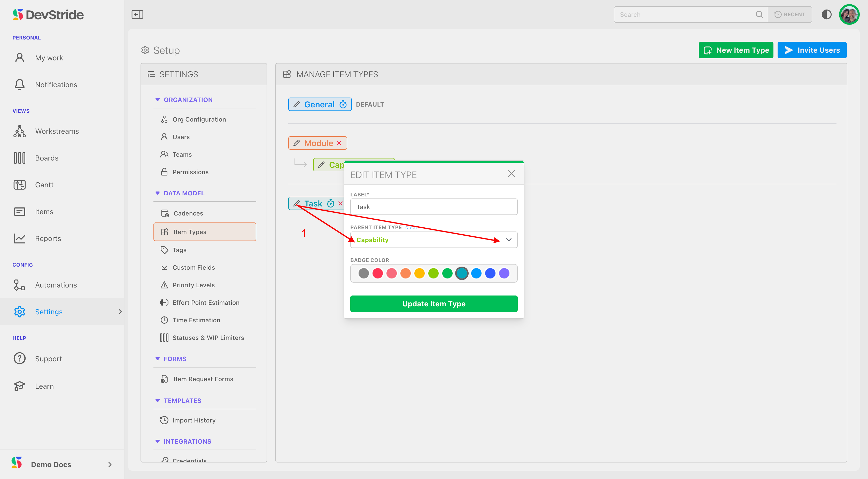The width and height of the screenshot is (868, 479).
Task: Open the Gantt view icon
Action: pos(20,185)
